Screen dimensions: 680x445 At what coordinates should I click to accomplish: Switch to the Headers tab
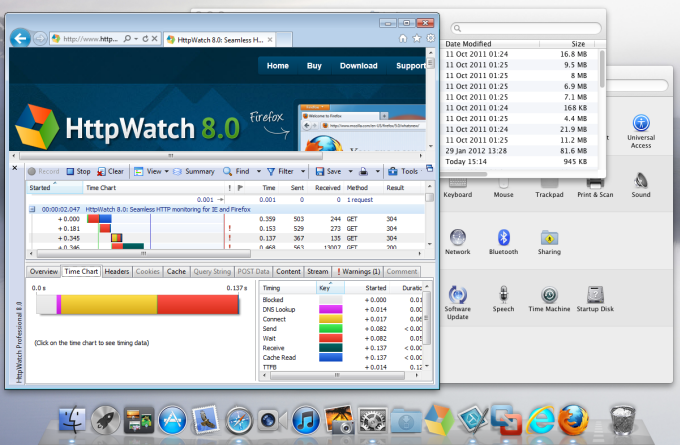[x=117, y=272]
